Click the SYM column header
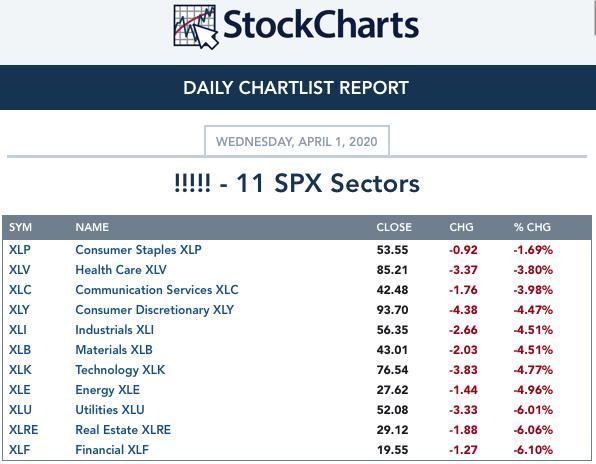Screen dimensions: 596x464 pos(21,227)
